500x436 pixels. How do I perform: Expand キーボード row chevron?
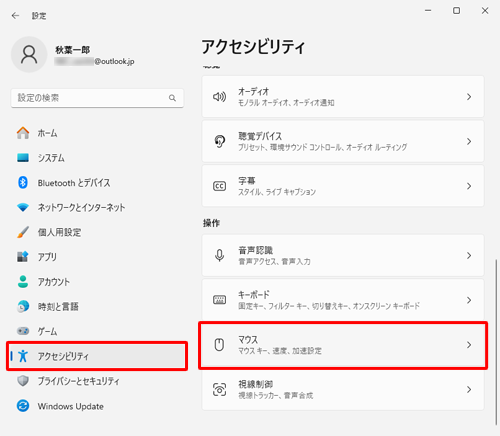pos(469,300)
